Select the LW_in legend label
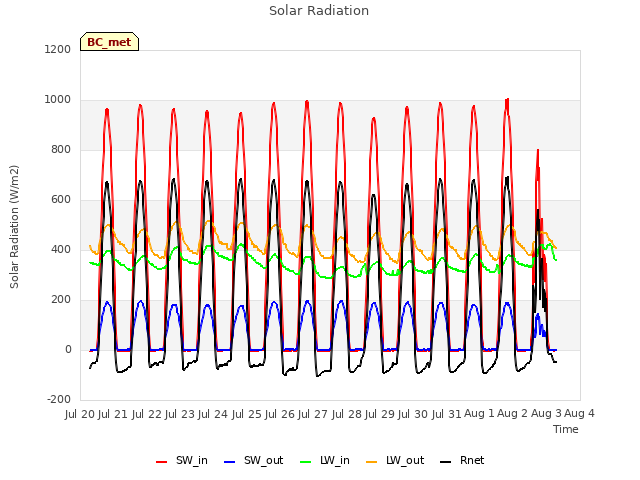The height and width of the screenshot is (480, 640). point(335,460)
